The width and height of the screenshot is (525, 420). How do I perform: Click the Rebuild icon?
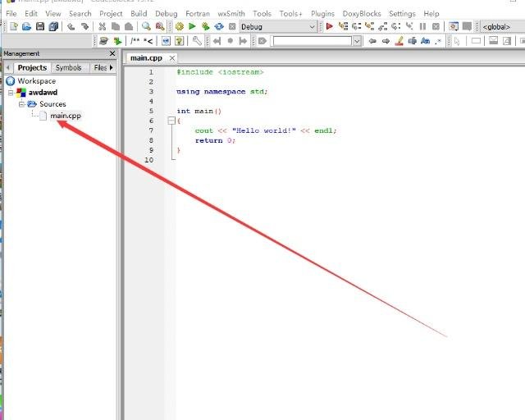(x=219, y=27)
